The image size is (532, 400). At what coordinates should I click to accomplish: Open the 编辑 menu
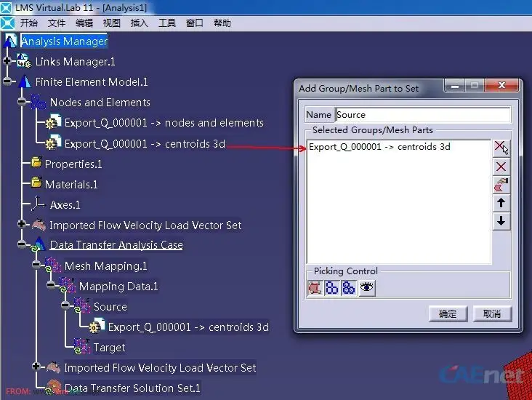(x=84, y=23)
